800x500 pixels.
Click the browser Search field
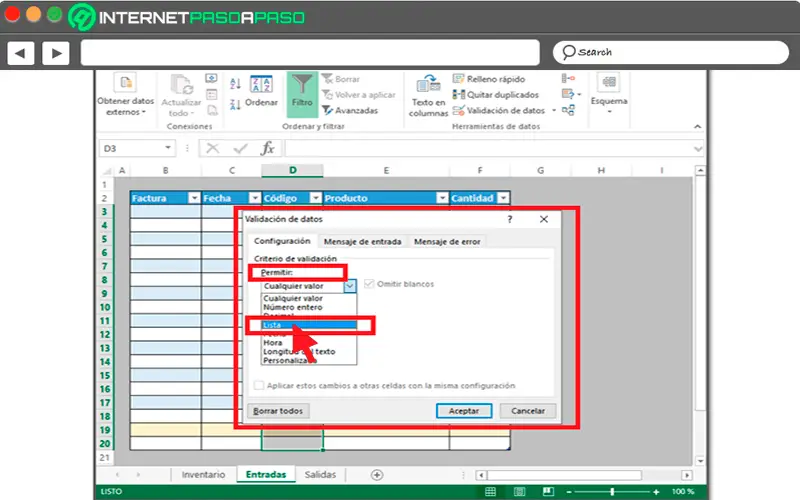point(671,53)
